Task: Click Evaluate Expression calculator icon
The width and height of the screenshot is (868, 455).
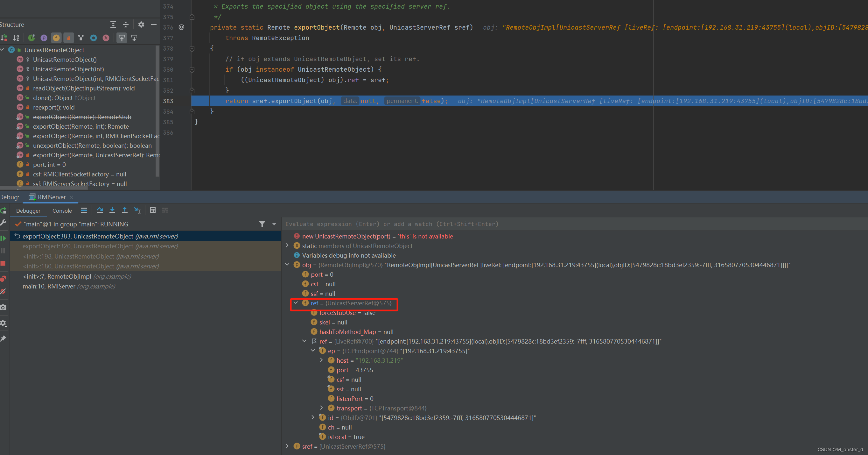Action: click(153, 210)
